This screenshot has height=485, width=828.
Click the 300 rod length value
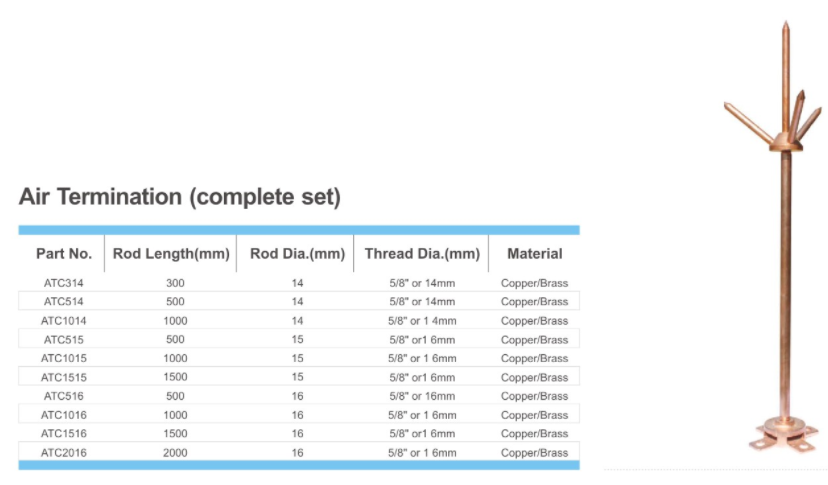coord(175,283)
